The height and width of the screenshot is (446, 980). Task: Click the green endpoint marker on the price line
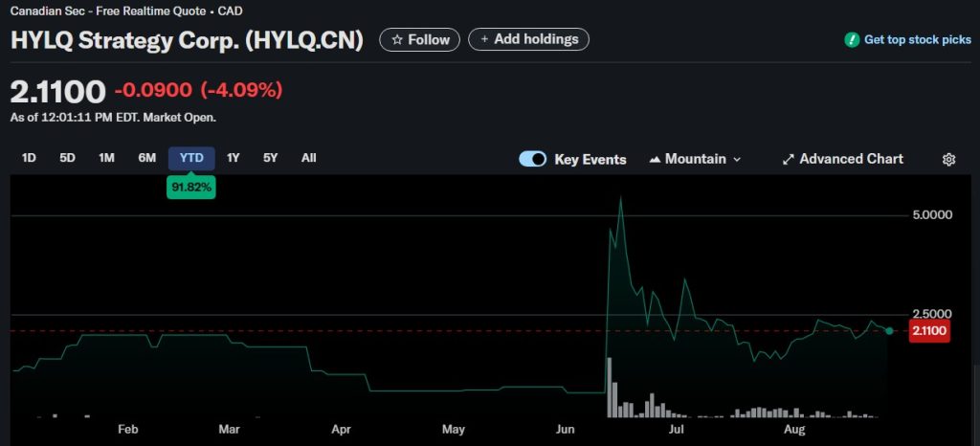(889, 330)
